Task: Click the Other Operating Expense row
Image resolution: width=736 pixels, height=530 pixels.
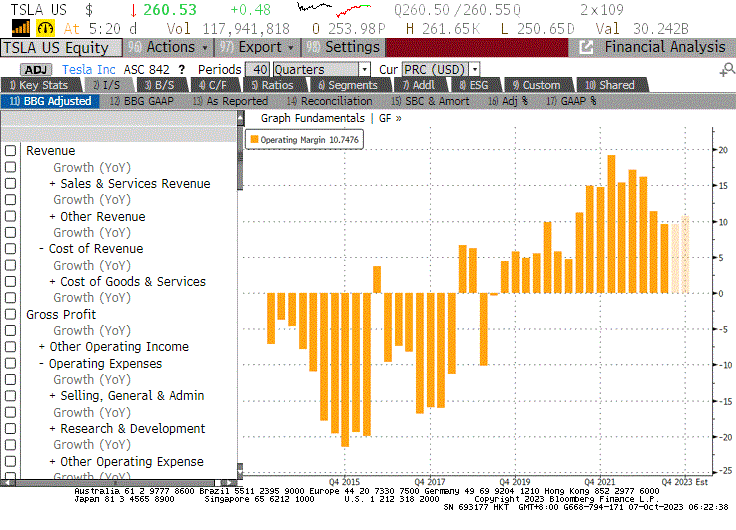Action: (132, 461)
